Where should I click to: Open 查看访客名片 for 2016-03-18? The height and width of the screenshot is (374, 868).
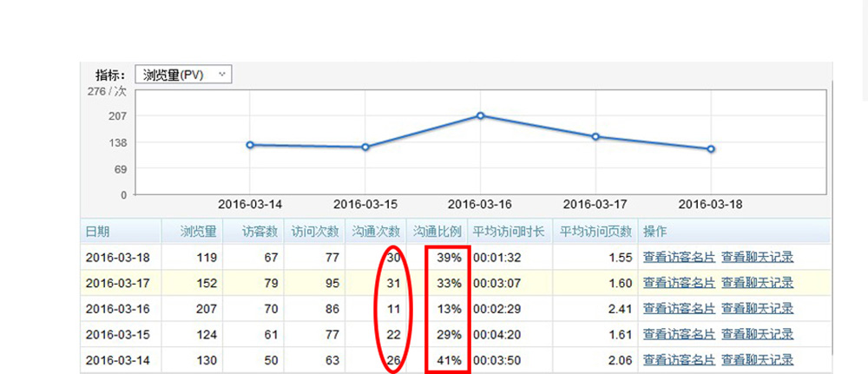click(x=679, y=257)
